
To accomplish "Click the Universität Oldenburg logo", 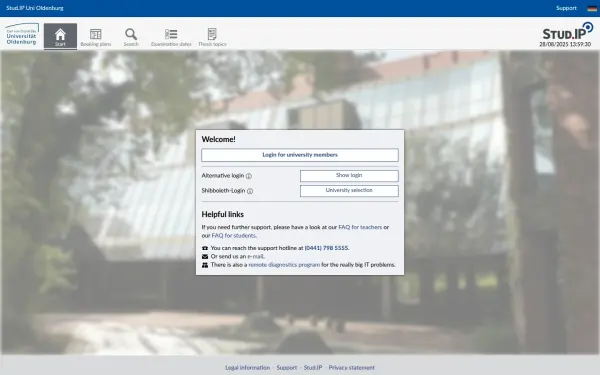I will [x=22, y=34].
